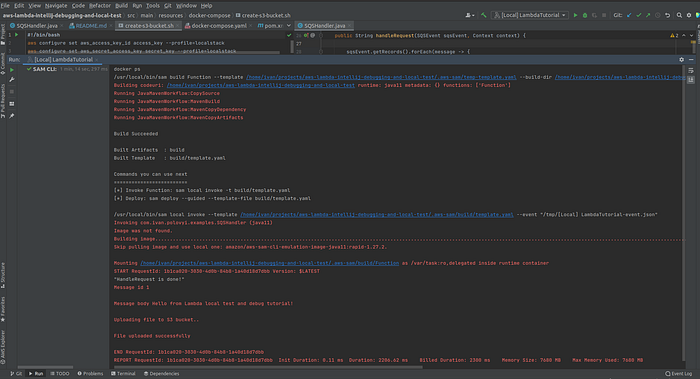Open IDE settings gear in the main toolbar
Screen dimensions: 700x379
click(x=689, y=15)
